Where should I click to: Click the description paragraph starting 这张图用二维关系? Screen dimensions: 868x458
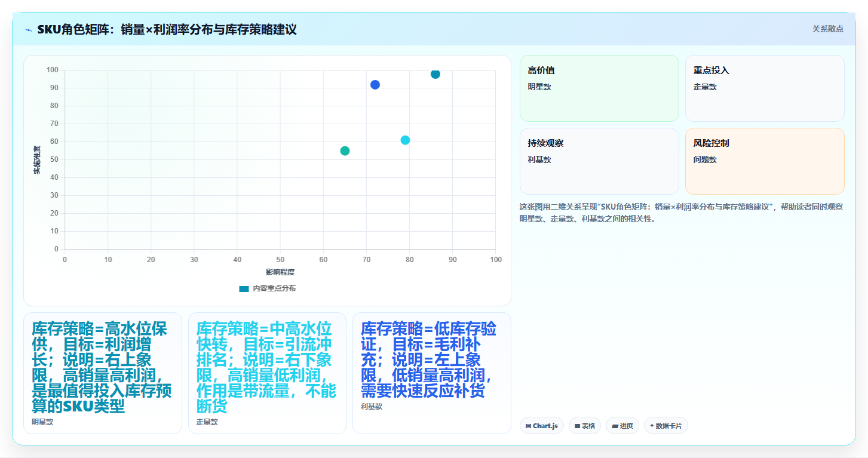(682, 213)
